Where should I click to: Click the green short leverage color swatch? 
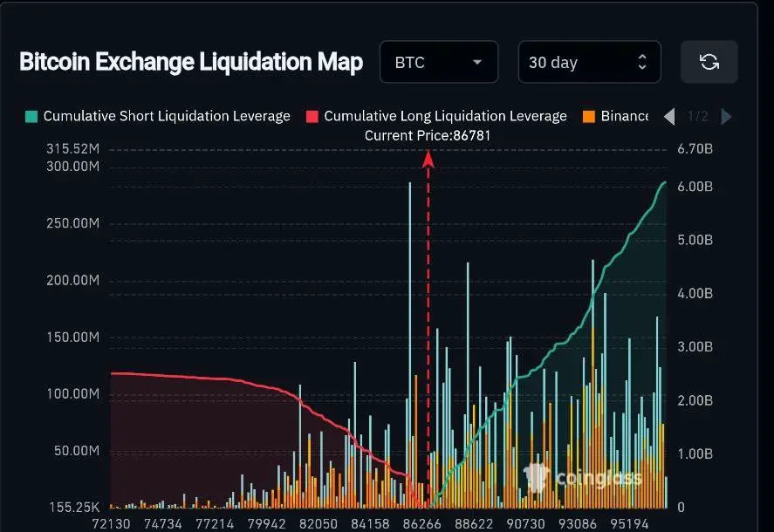[x=31, y=117]
